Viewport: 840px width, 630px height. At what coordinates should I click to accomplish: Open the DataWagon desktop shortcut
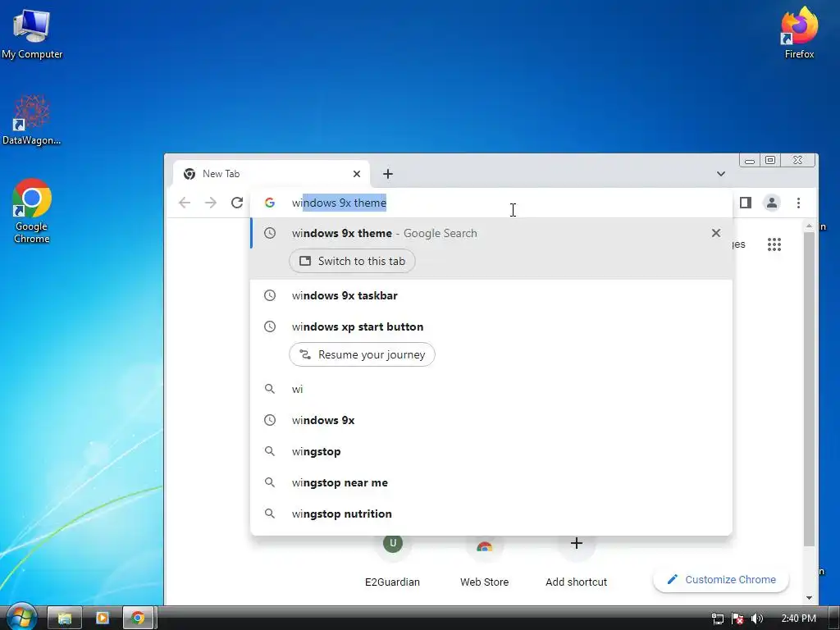(32, 120)
